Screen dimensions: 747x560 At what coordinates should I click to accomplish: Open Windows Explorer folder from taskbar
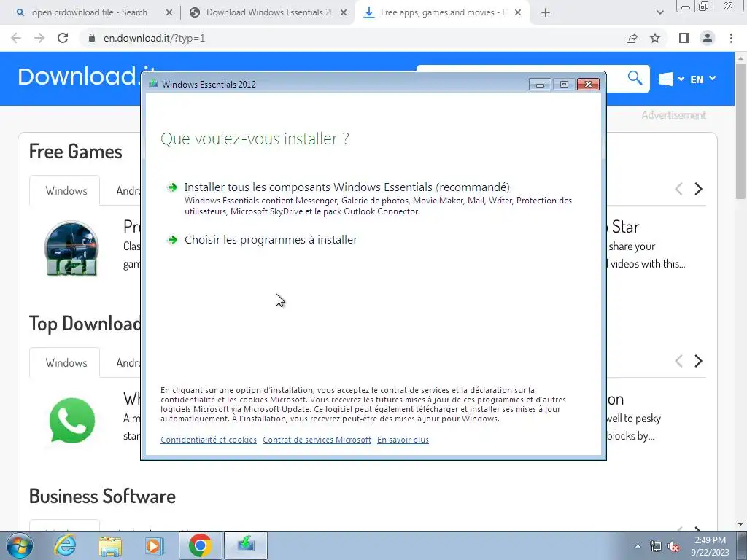tap(110, 545)
